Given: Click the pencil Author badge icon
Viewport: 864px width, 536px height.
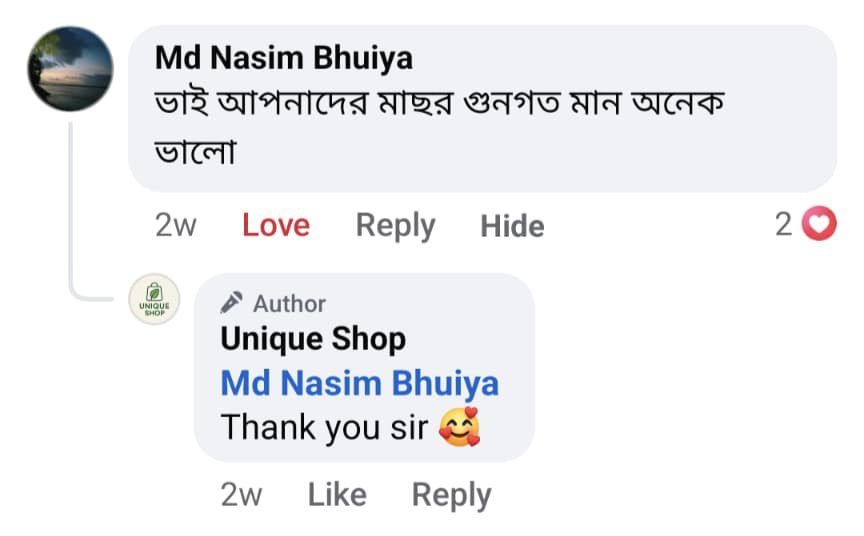Looking at the screenshot, I should click(x=232, y=303).
